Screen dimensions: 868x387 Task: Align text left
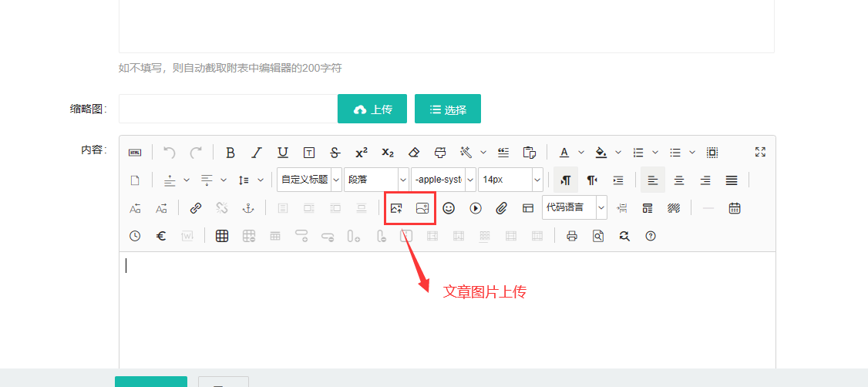coord(653,180)
